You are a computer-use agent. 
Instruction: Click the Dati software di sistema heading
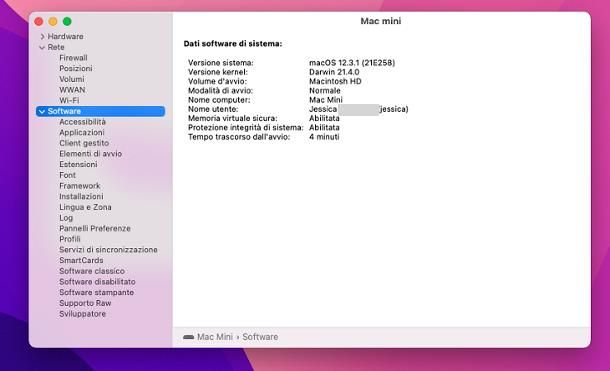233,44
